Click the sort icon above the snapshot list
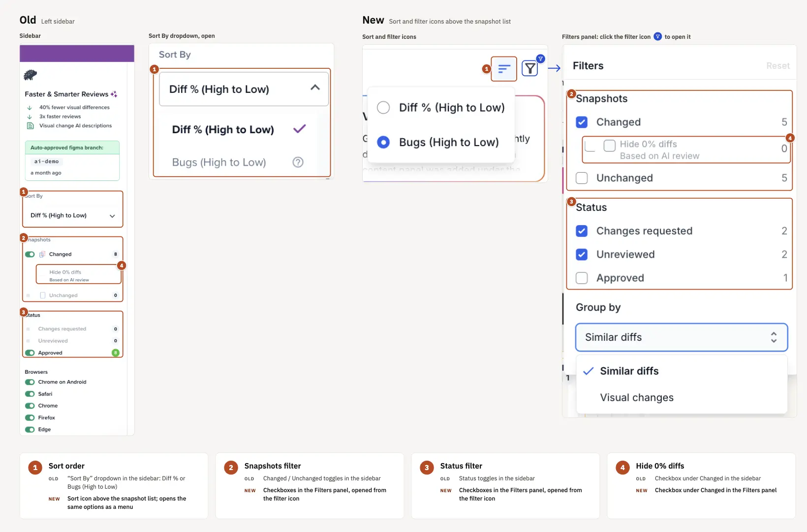Viewport: 807px width, 532px height. click(504, 69)
